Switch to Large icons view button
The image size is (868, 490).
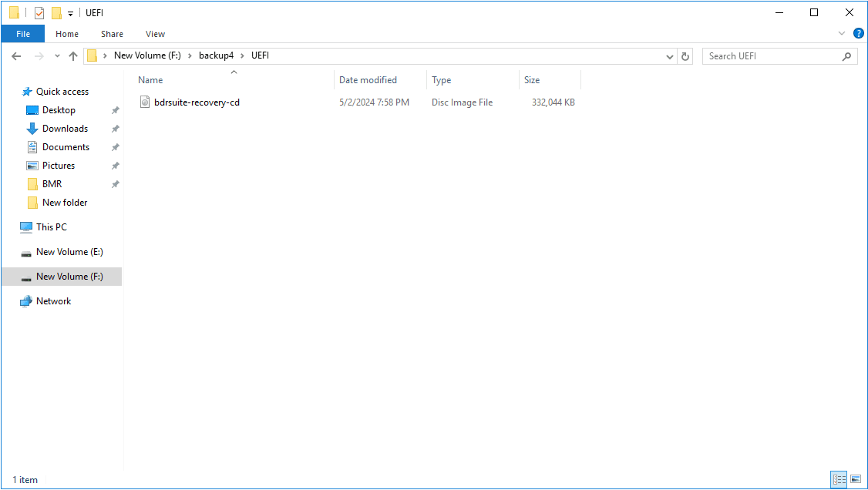coord(856,479)
